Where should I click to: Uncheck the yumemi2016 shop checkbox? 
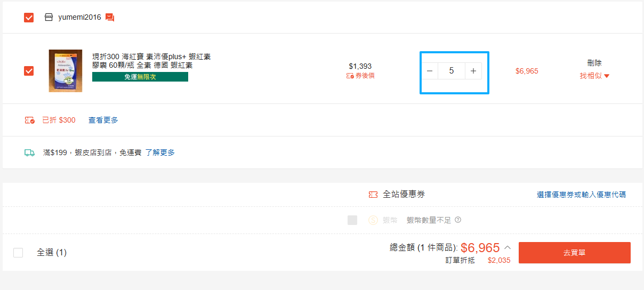(x=29, y=18)
